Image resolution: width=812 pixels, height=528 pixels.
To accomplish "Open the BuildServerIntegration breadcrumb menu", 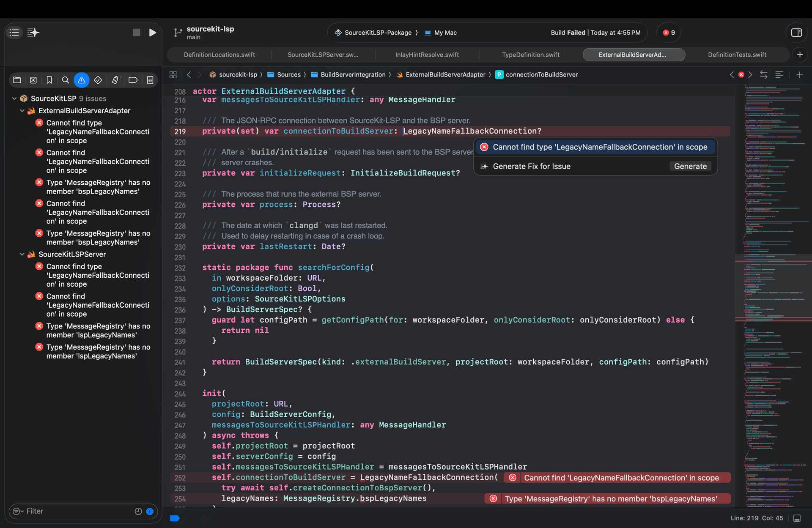I will click(348, 74).
